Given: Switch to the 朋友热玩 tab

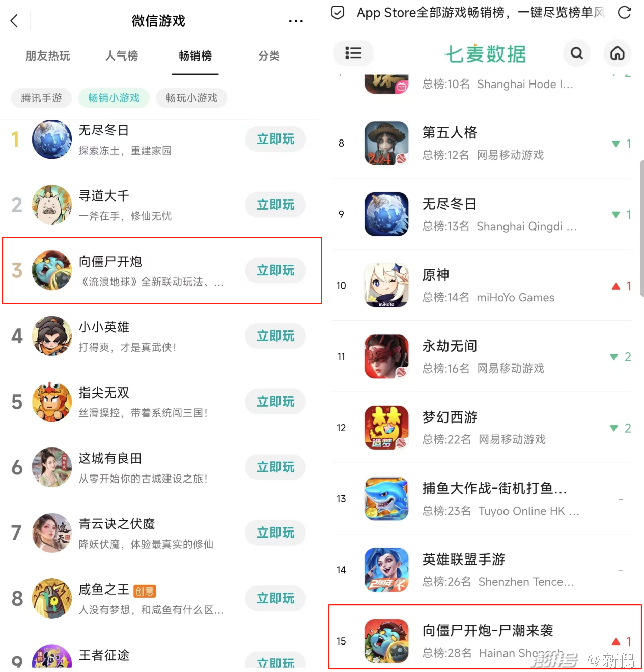Looking at the screenshot, I should (48, 56).
